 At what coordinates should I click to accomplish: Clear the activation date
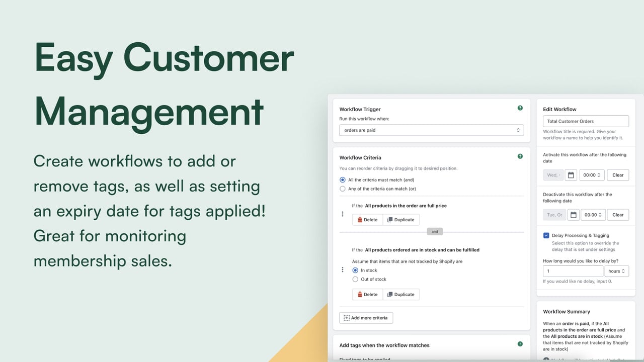pos(618,175)
